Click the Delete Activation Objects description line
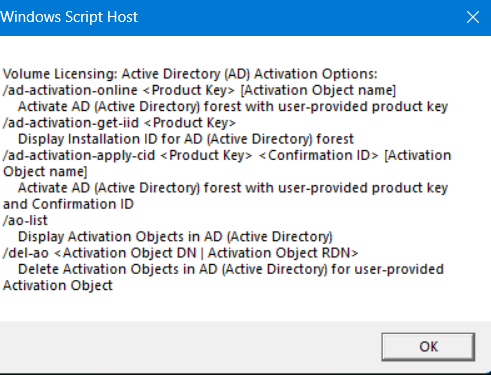 231,269
